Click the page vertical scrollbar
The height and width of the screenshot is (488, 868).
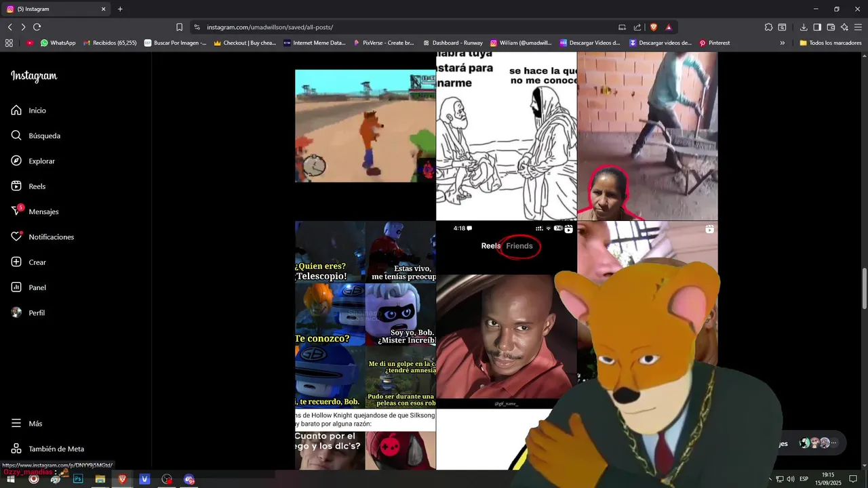click(x=864, y=289)
